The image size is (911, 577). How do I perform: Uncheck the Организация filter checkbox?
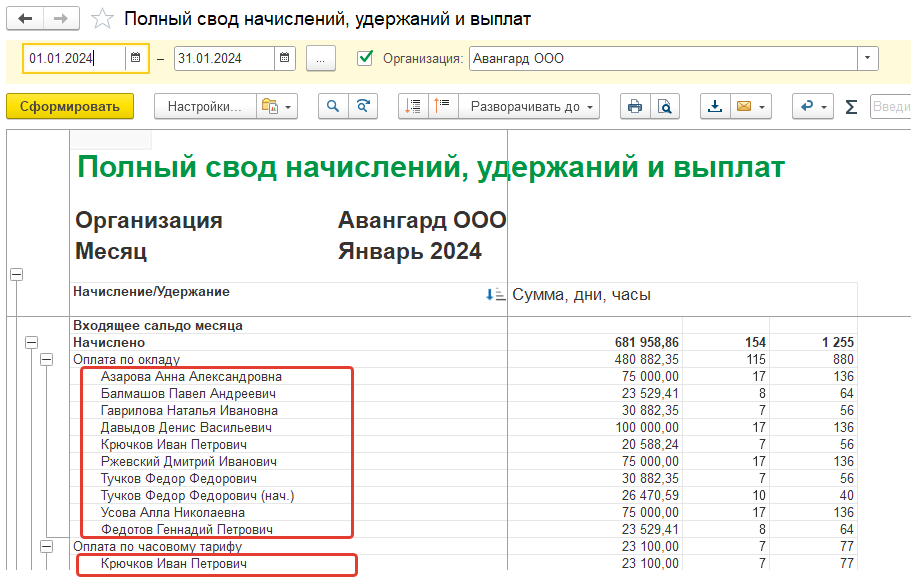pyautogui.click(x=365, y=58)
